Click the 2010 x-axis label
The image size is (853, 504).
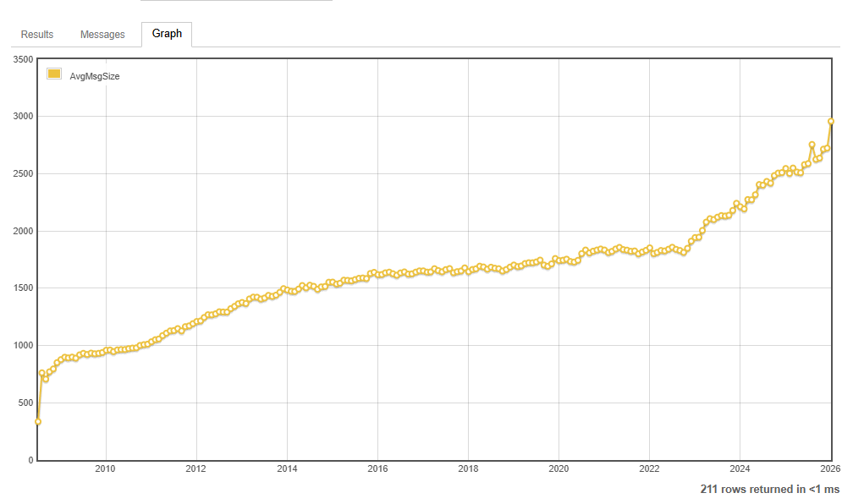tap(105, 468)
